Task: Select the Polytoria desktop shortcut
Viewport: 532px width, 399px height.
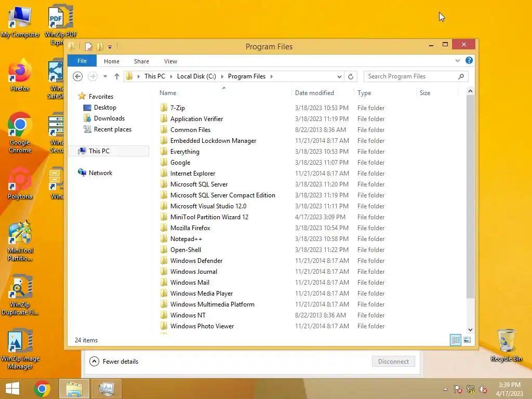Action: tap(20, 183)
